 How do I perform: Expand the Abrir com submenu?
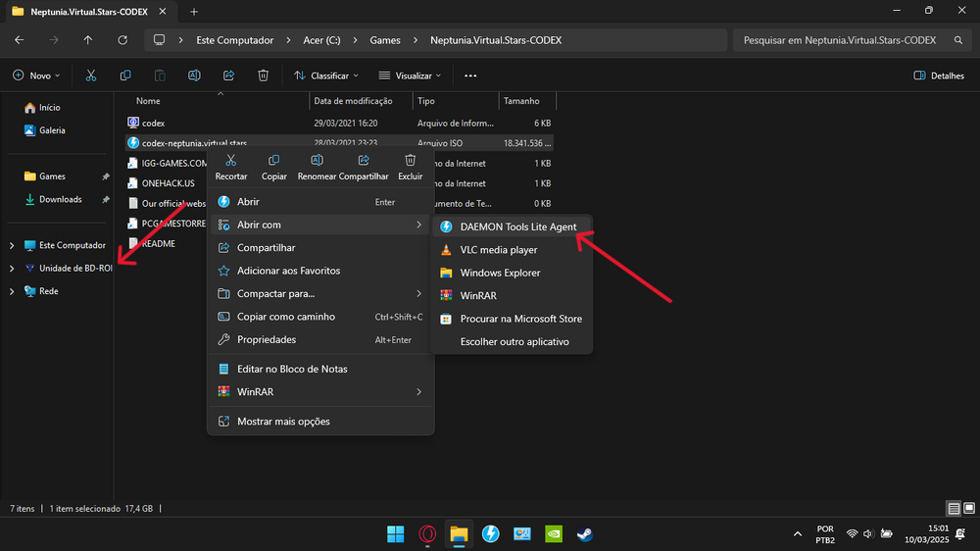[x=320, y=225]
